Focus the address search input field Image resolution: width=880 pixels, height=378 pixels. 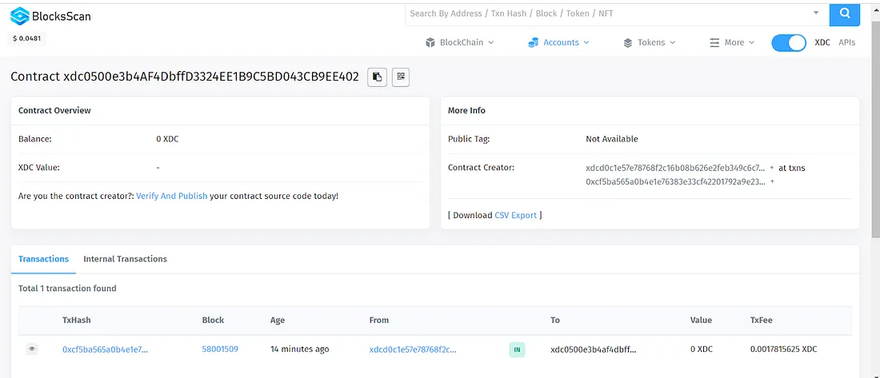608,13
